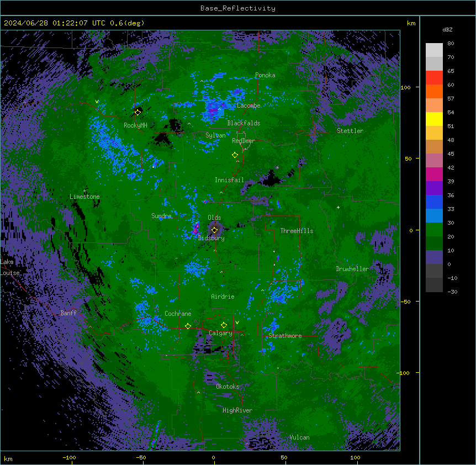This screenshot has width=476, height=465.
Task: Click the Olds town label
Action: point(214,218)
